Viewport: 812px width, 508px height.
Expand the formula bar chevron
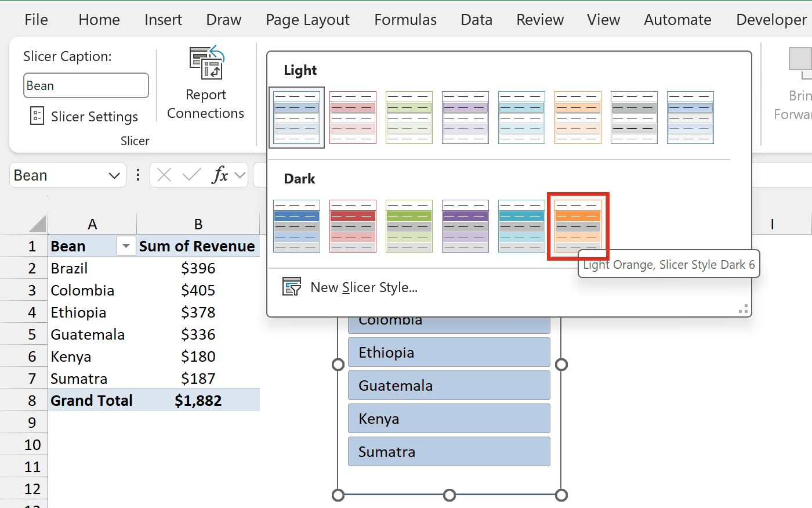click(240, 175)
